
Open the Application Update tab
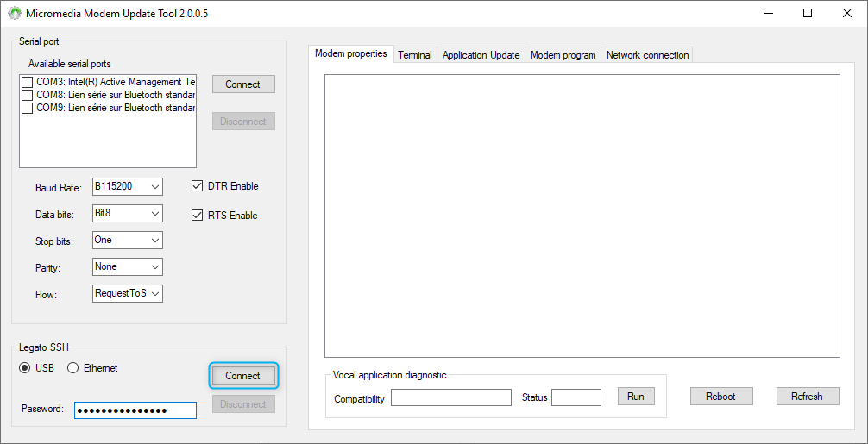pyautogui.click(x=481, y=55)
